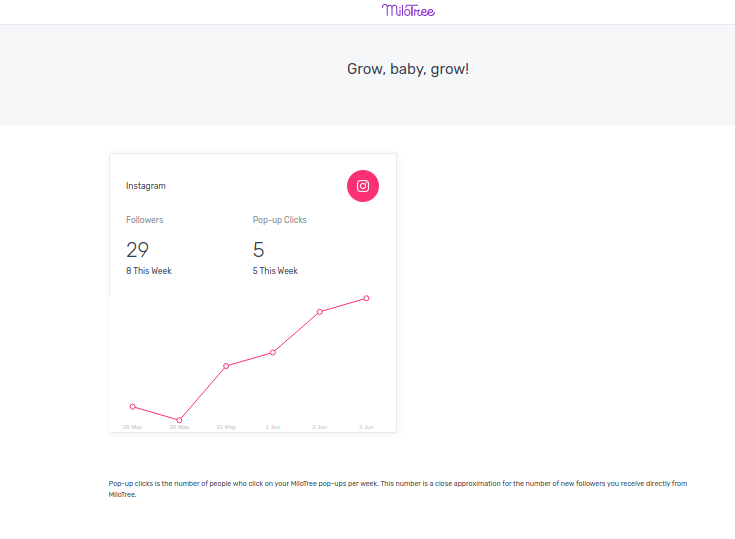Click the Pop-up Clicks label
Image resolution: width=735 pixels, height=539 pixels.
pyautogui.click(x=279, y=220)
